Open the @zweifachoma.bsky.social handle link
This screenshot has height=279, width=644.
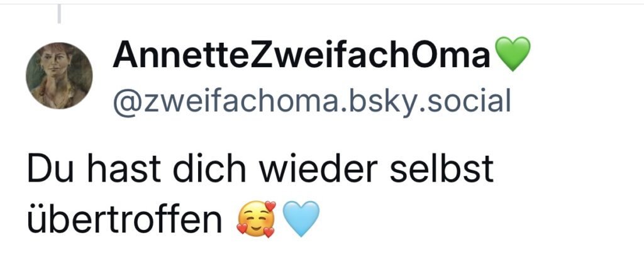pos(312,101)
